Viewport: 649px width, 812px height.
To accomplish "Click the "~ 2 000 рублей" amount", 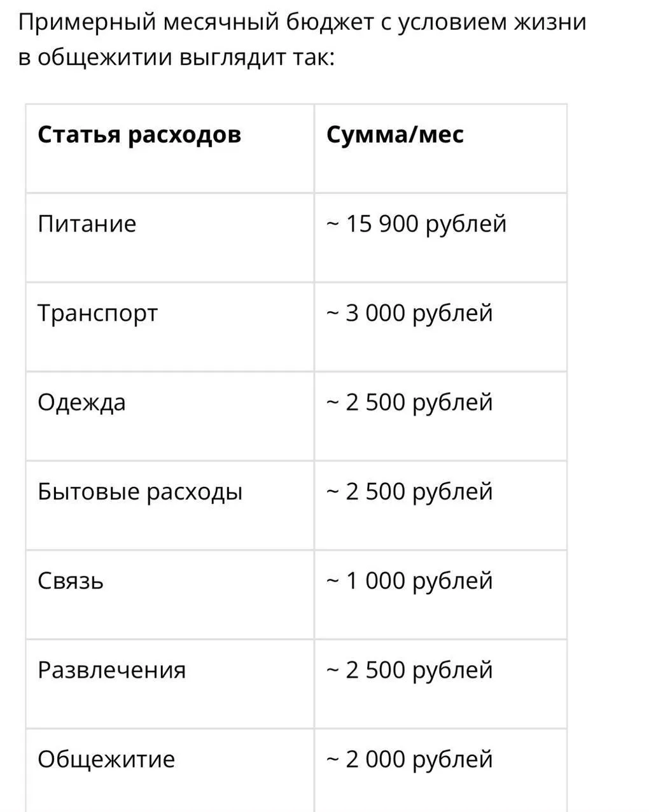I will (410, 759).
